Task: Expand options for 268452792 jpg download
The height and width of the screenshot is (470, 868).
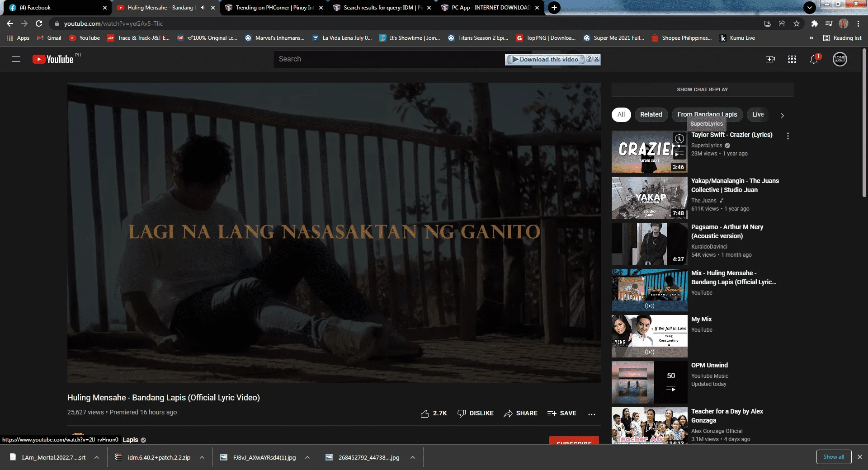Action: [413, 457]
